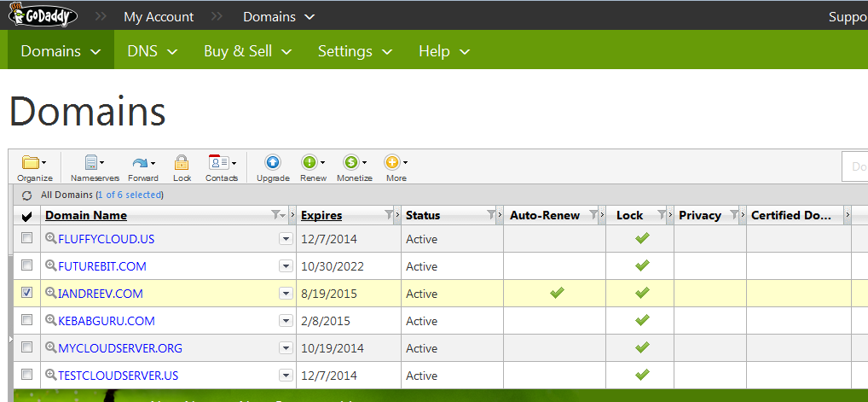
Task: Click the magnifier icon next to TESTCLOUDSERVER.US
Action: [51, 375]
